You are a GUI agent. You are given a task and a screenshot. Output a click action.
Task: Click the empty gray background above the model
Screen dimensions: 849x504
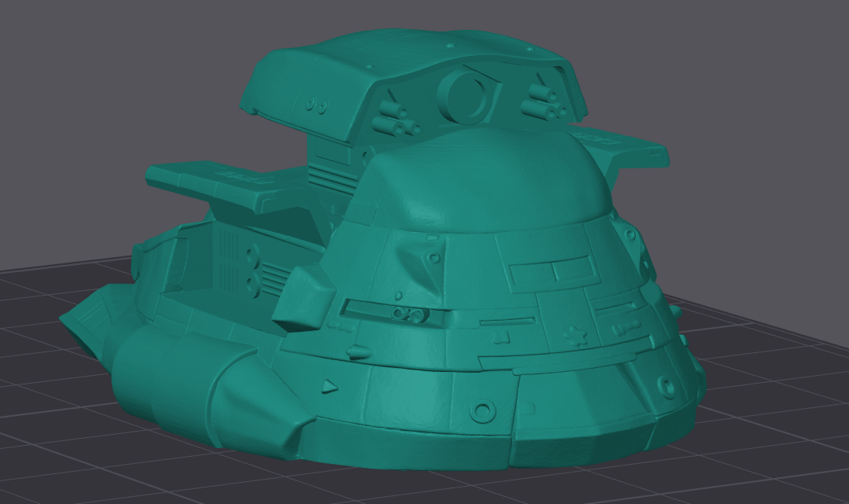pyautogui.click(x=118, y=63)
